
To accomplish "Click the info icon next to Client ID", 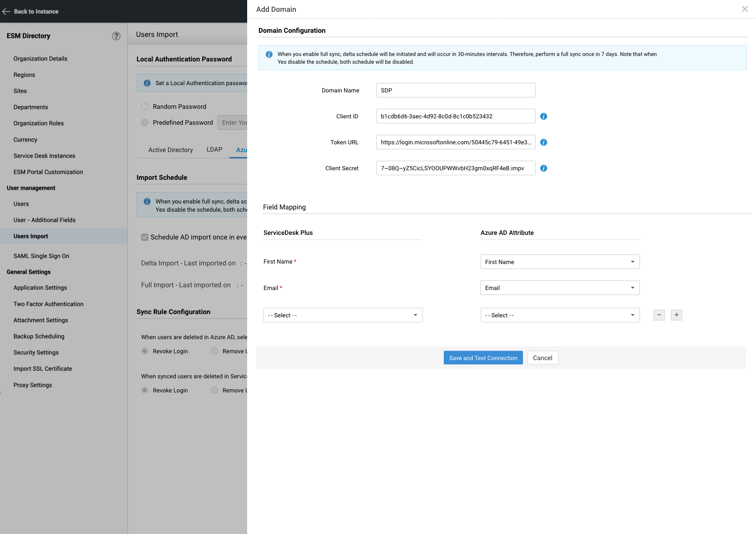I will [x=543, y=117].
